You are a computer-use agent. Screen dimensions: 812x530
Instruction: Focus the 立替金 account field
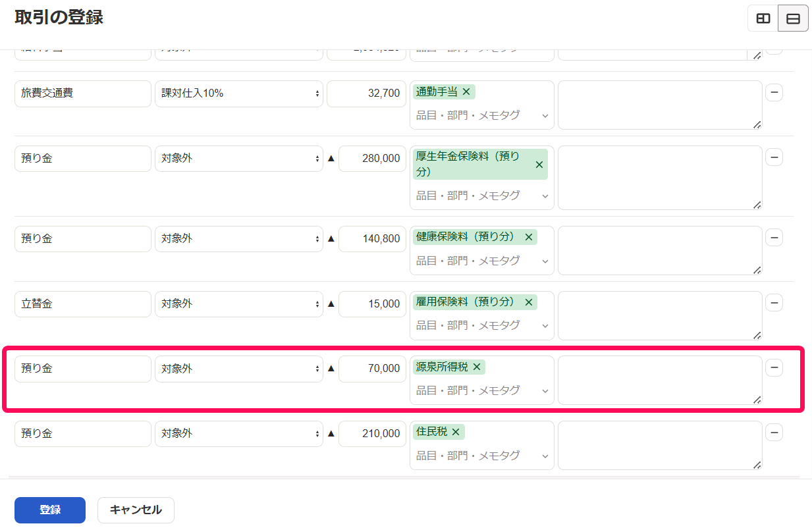(83, 304)
